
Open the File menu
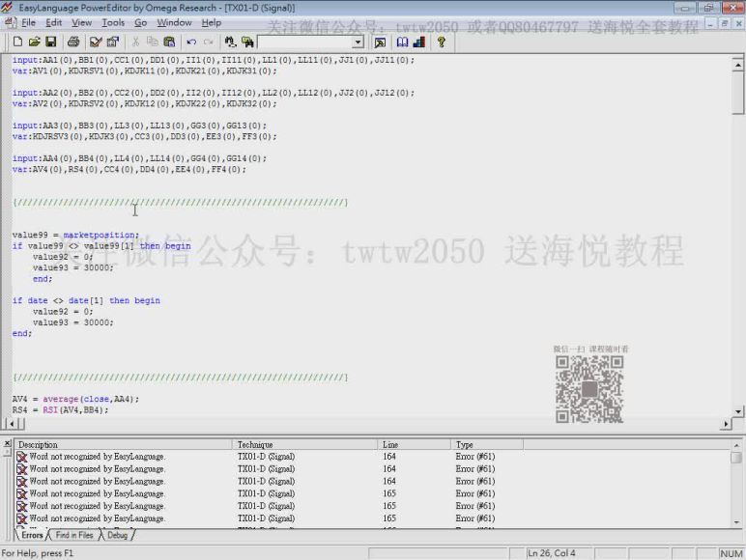[x=29, y=23]
